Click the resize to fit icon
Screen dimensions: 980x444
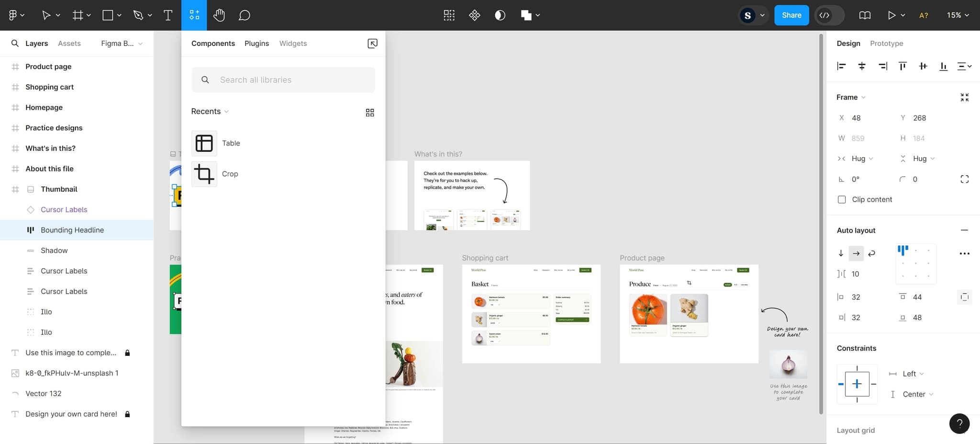tap(964, 97)
